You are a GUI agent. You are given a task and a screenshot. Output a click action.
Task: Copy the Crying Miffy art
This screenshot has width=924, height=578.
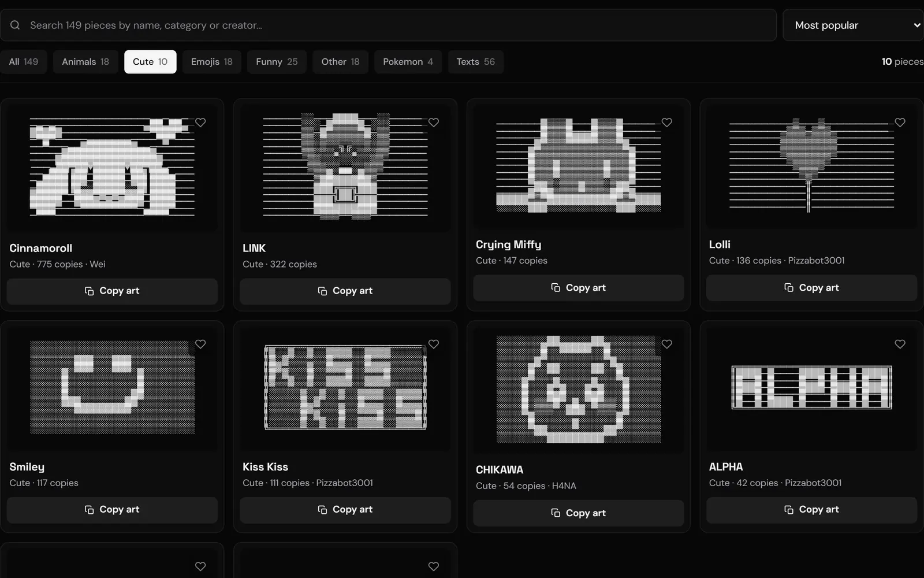click(x=579, y=287)
